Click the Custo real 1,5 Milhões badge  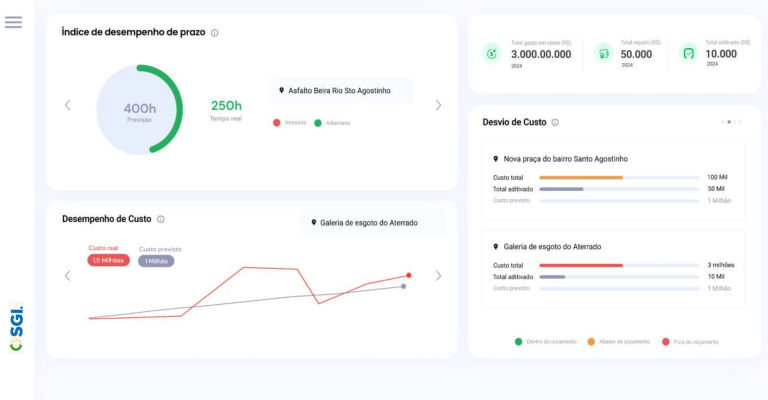(x=108, y=260)
